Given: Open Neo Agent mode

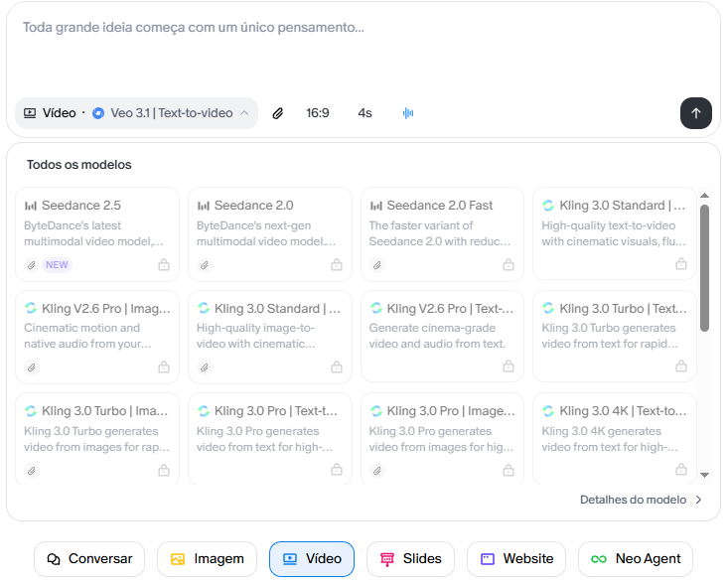Looking at the screenshot, I should (x=636, y=559).
